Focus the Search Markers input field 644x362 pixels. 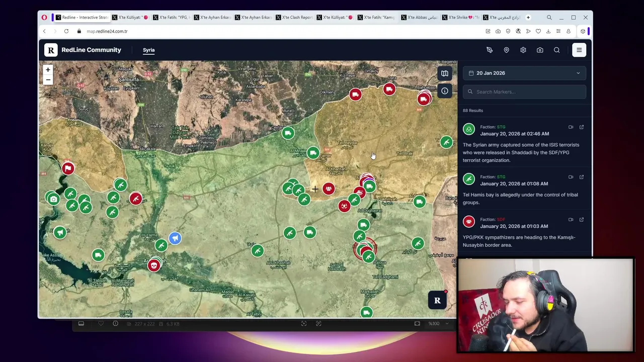(524, 92)
